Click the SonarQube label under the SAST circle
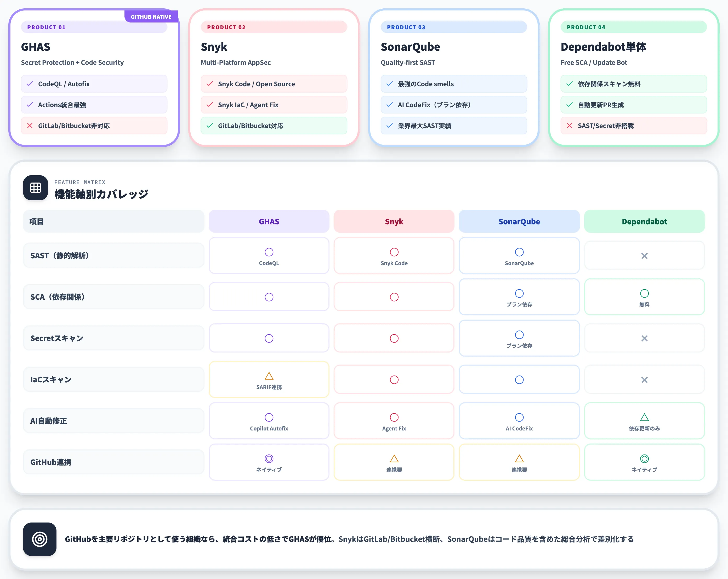 (x=519, y=263)
